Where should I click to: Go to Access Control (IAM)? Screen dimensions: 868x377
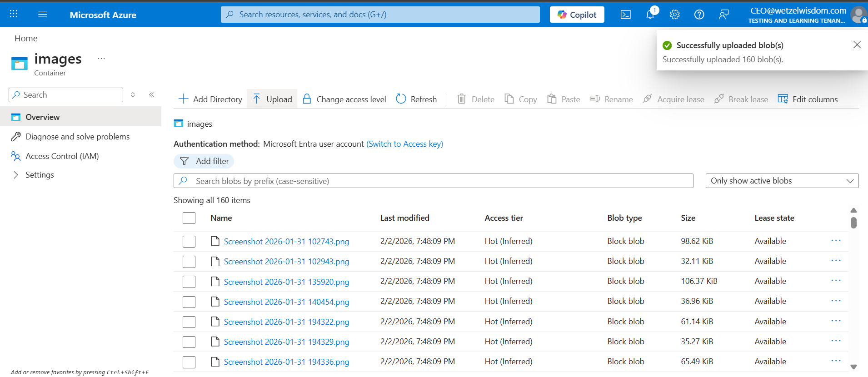(x=62, y=156)
